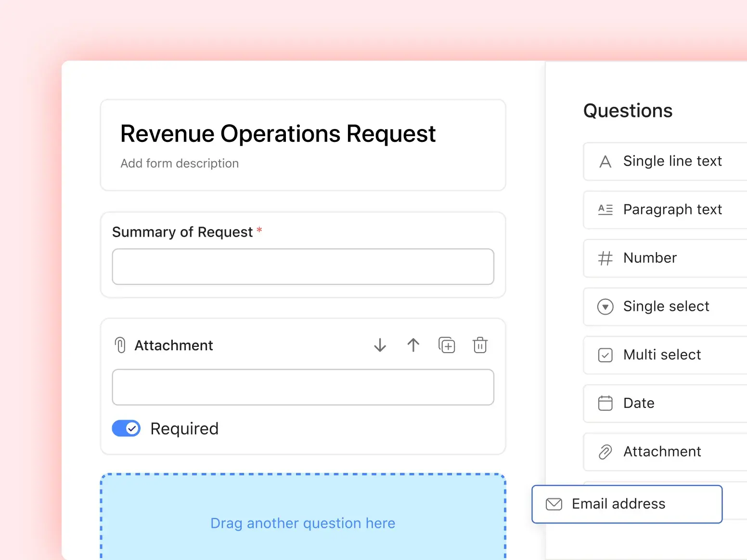Click Add form description placeholder
This screenshot has height=560, width=747.
tap(180, 164)
